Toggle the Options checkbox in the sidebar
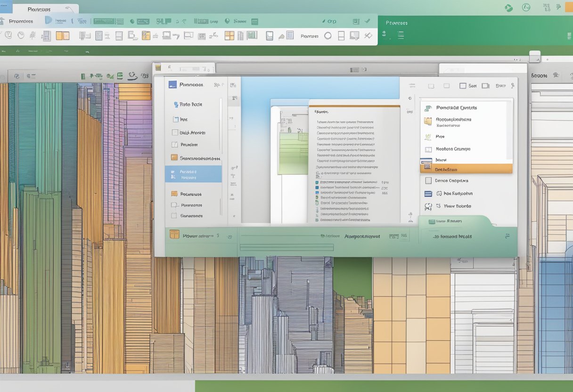Screen dimensions: 573x392 [175, 132]
